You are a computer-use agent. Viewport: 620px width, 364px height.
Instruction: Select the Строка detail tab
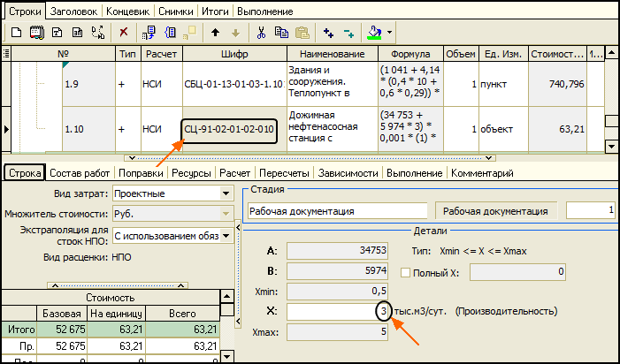pos(25,173)
